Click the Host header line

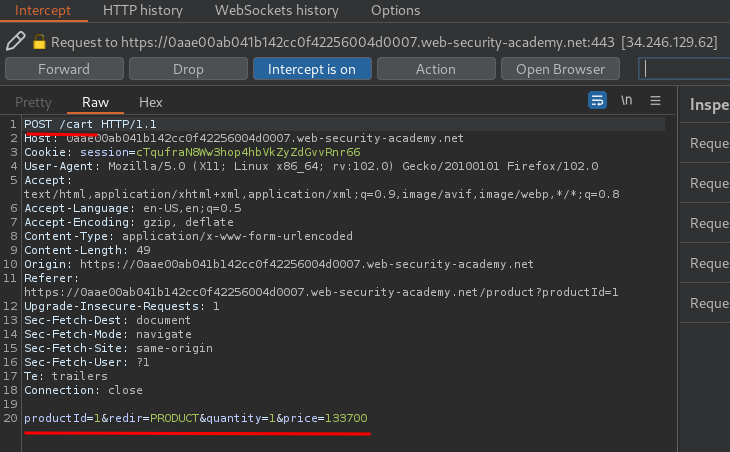(244, 138)
